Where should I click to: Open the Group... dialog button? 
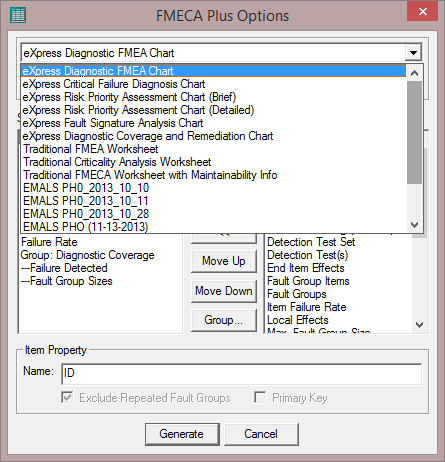click(x=224, y=320)
